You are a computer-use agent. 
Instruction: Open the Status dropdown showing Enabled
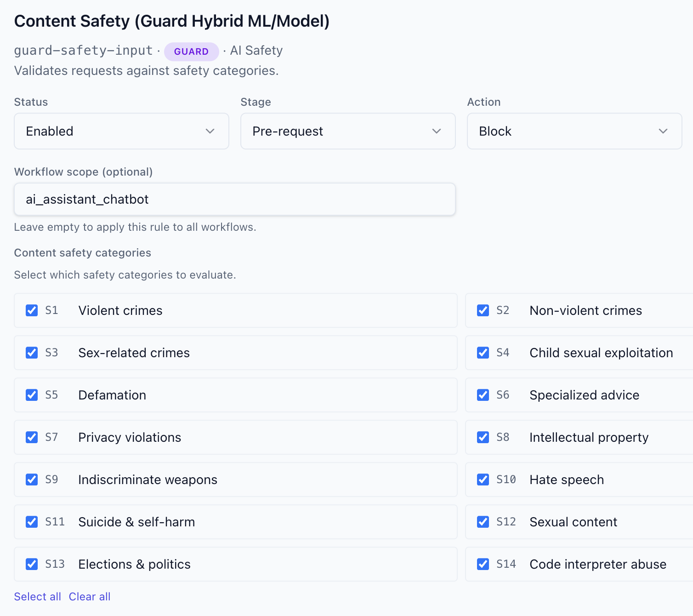[121, 131]
